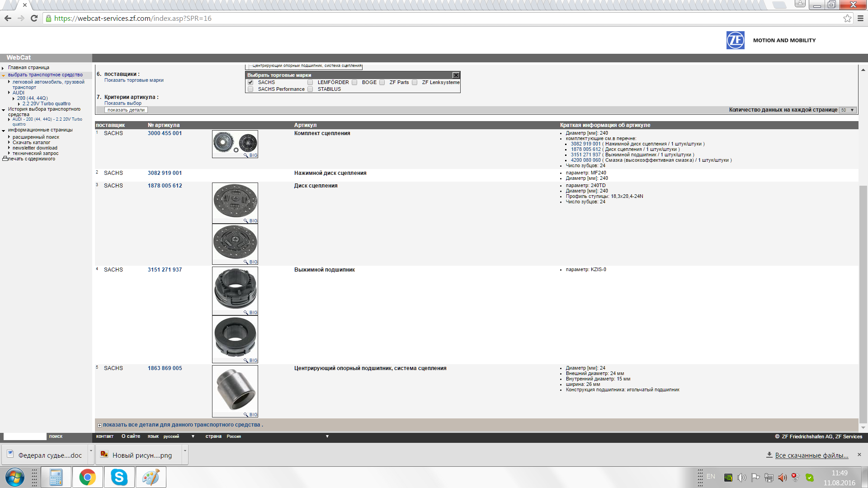Uncheck the SACHS brand checkbox
868x488 pixels.
point(250,82)
